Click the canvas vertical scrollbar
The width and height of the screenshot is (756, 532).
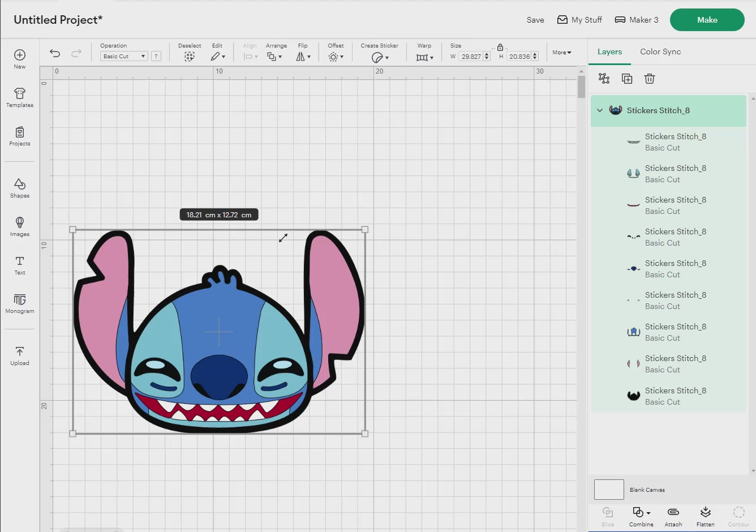tap(581, 87)
